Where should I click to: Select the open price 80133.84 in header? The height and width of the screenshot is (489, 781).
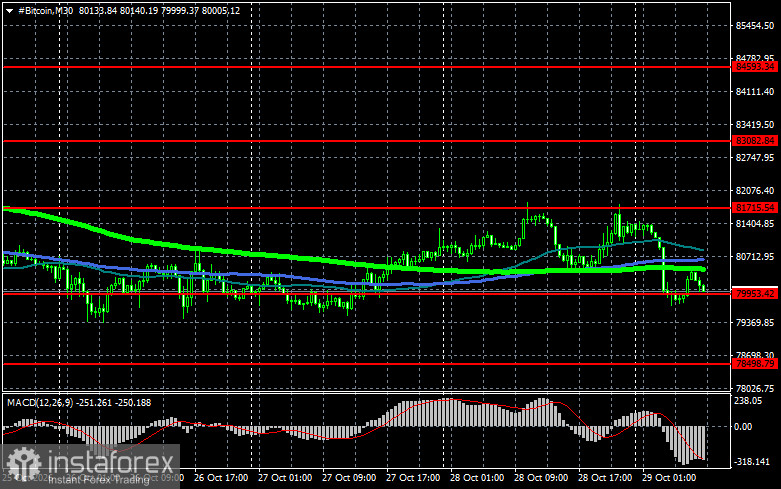tap(98, 10)
